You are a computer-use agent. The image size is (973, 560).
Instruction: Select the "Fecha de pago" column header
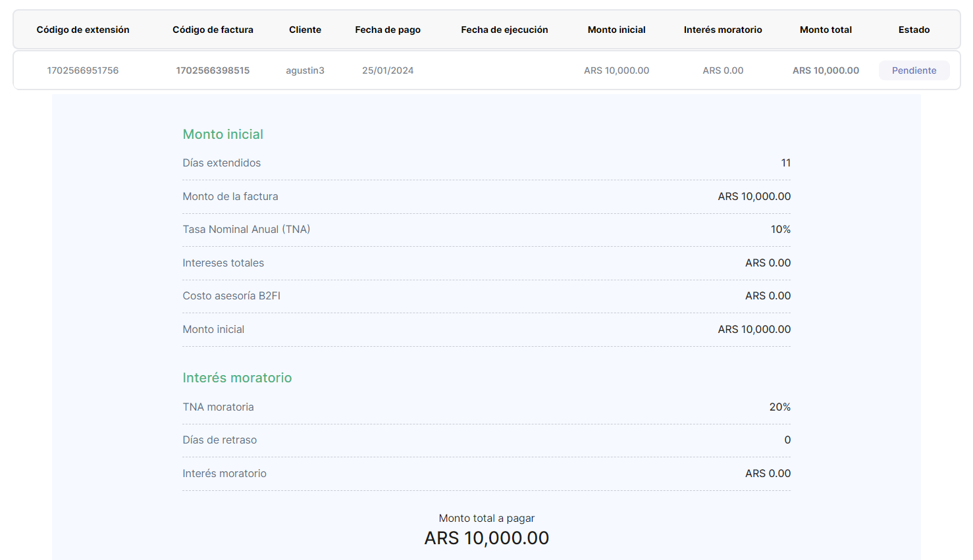point(388,30)
